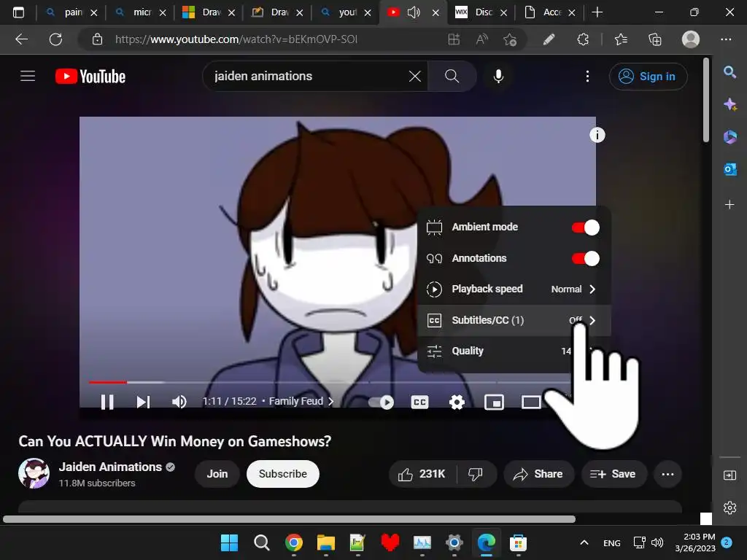Refresh the page
Viewport: 747px width, 560px height.
(55, 39)
